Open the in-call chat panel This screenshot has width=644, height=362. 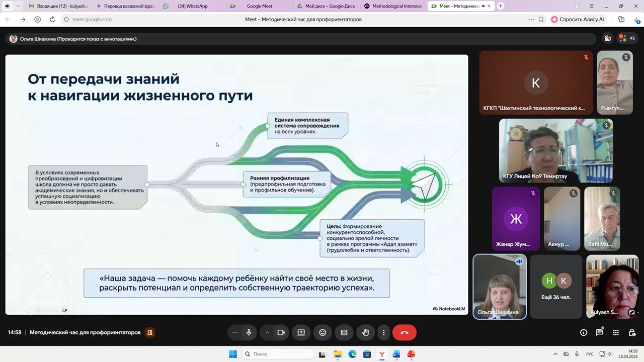pyautogui.click(x=600, y=332)
